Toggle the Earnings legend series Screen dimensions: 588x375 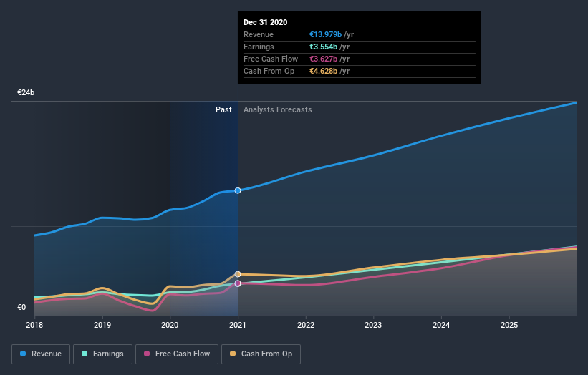pos(102,354)
